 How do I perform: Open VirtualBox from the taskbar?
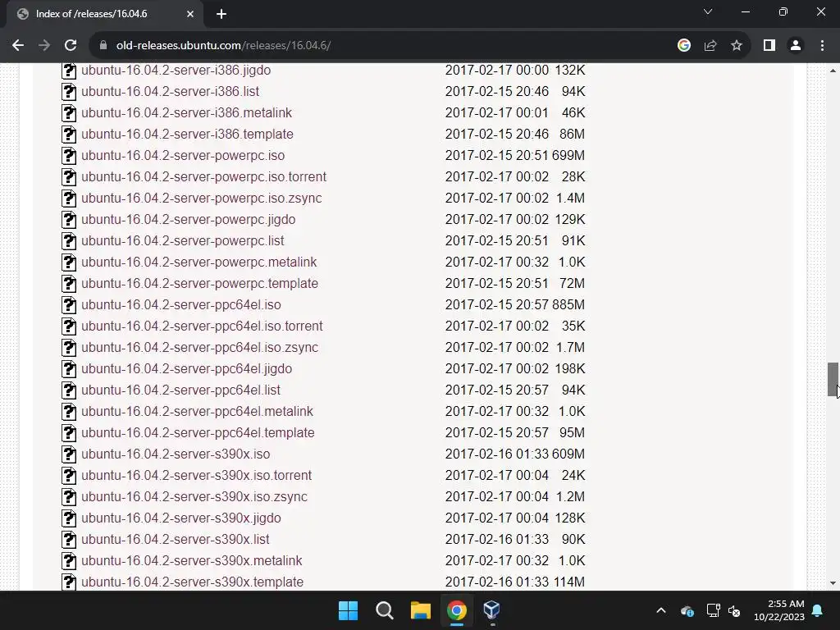pyautogui.click(x=491, y=609)
